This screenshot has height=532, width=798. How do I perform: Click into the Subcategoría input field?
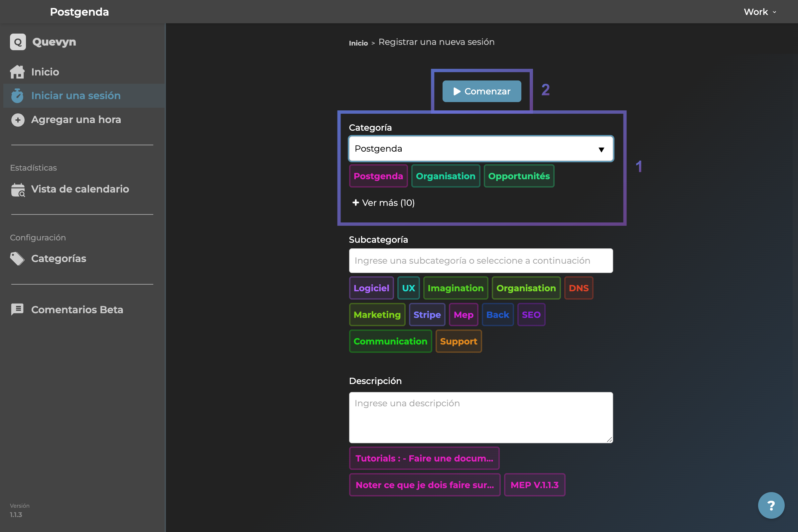(x=481, y=261)
